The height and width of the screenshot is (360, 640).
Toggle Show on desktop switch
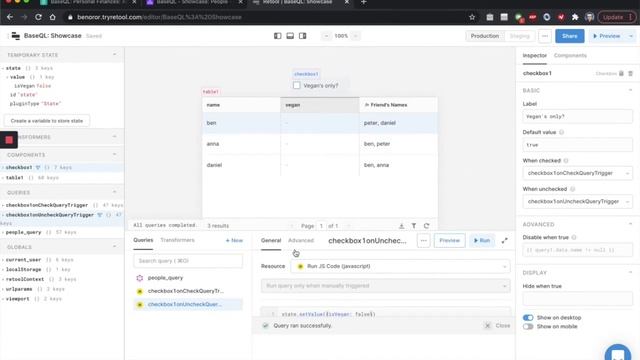coord(528,318)
